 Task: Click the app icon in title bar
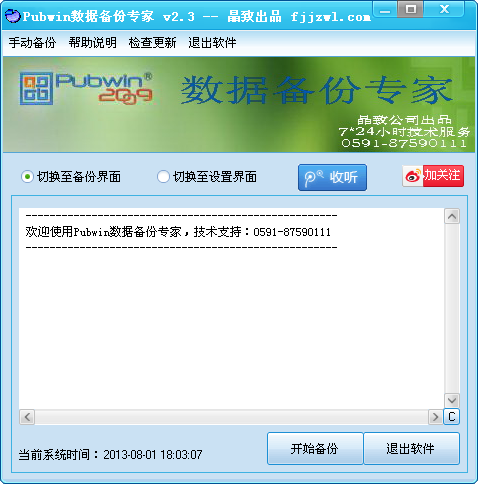(x=13, y=16)
